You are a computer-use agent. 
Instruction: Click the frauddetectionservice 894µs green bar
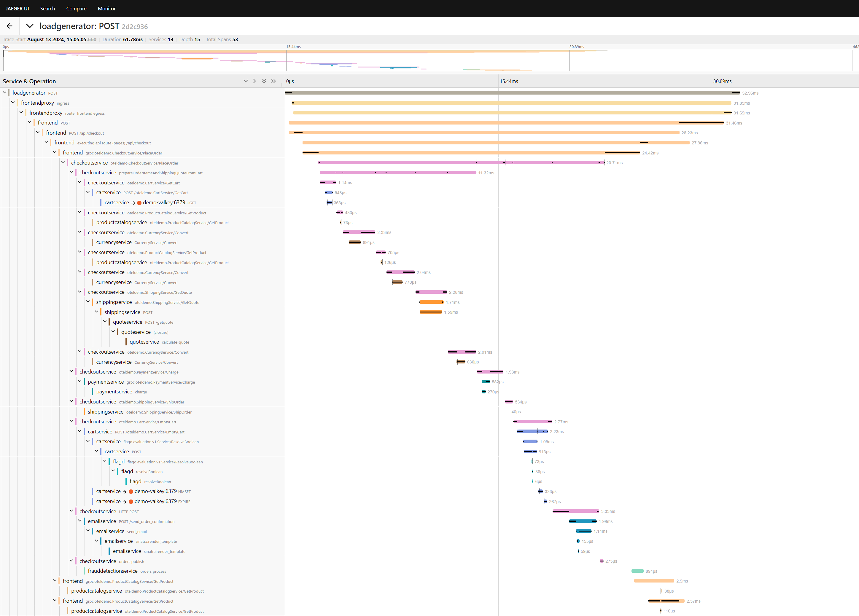click(x=637, y=571)
